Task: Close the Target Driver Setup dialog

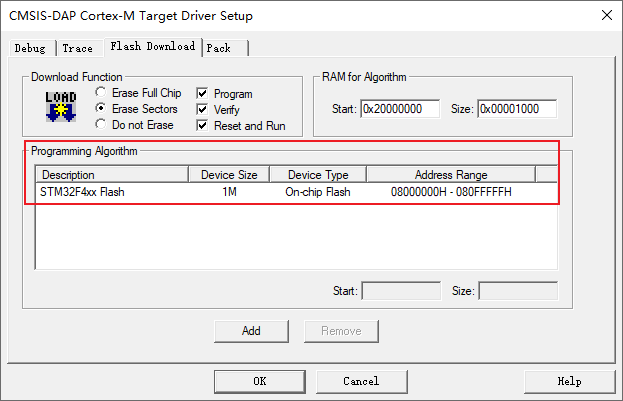Action: (607, 15)
